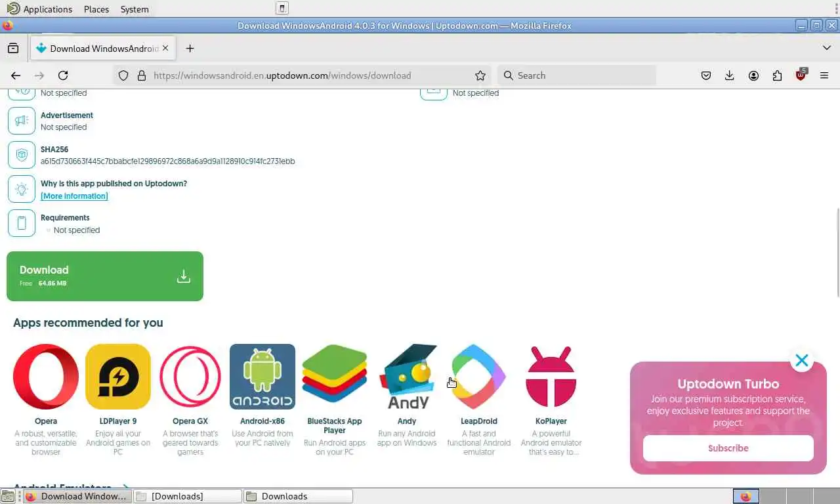
Task: Open the uBlock Origin extension icon
Action: coord(801,75)
